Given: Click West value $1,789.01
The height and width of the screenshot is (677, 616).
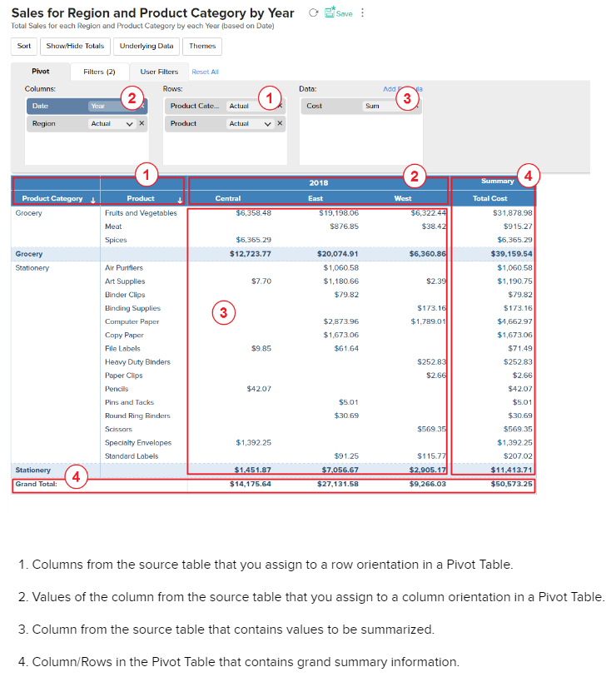Looking at the screenshot, I should click(x=428, y=322).
